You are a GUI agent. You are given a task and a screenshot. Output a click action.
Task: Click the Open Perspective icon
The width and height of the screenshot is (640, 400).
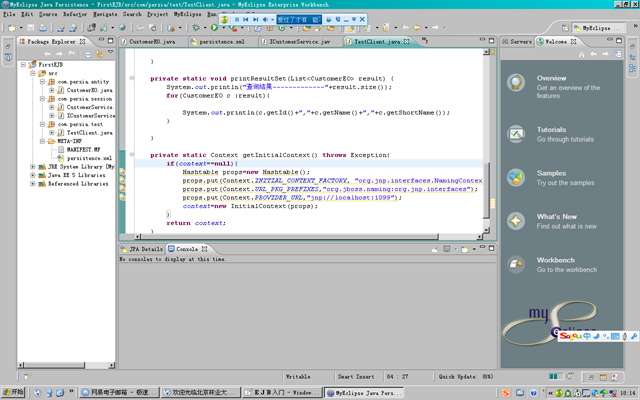tap(565, 28)
